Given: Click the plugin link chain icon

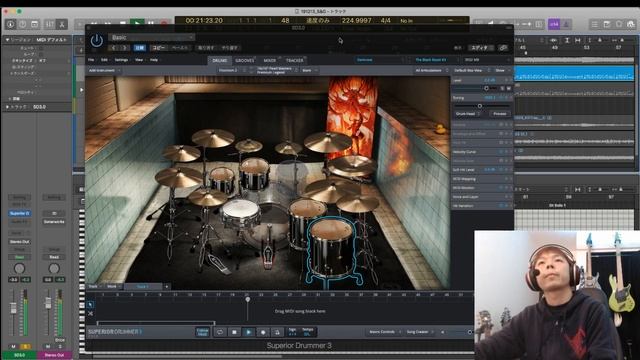Looking at the screenshot, I should (x=503, y=48).
